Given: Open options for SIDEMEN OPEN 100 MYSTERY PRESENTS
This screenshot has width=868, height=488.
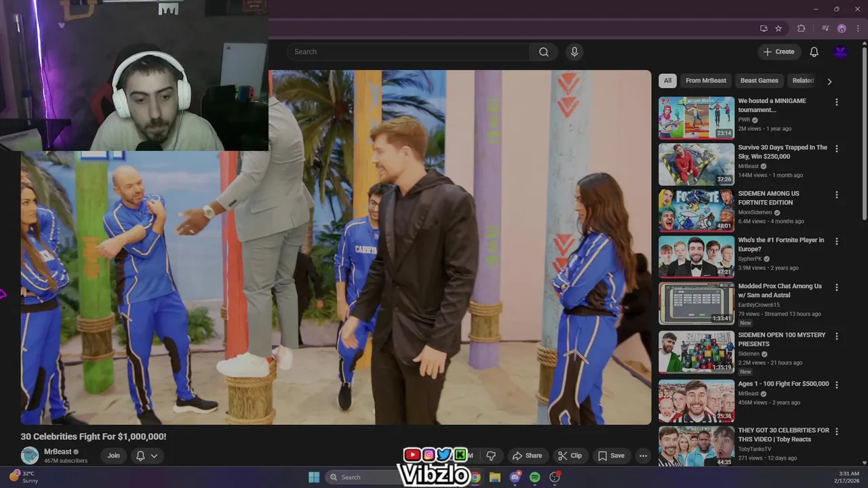Looking at the screenshot, I should pyautogui.click(x=836, y=336).
